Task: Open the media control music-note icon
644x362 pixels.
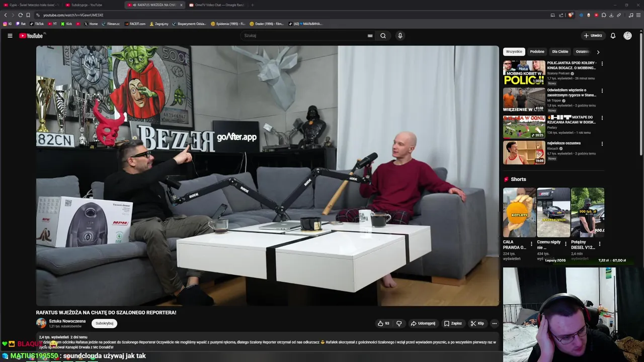Action: click(631, 15)
